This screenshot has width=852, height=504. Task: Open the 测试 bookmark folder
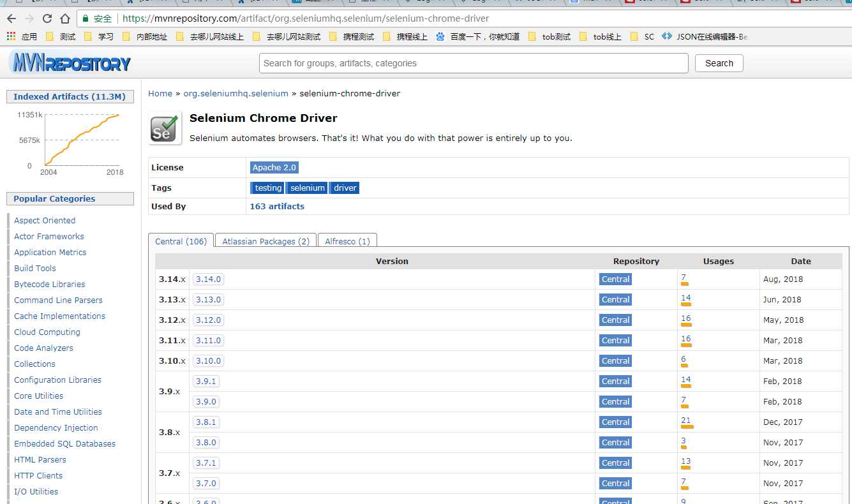pos(61,36)
